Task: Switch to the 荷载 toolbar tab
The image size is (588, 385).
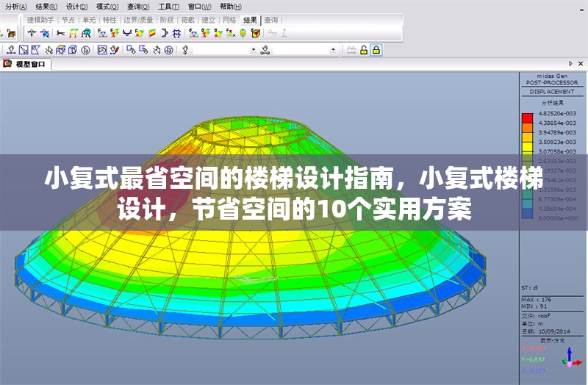Action: (187, 20)
